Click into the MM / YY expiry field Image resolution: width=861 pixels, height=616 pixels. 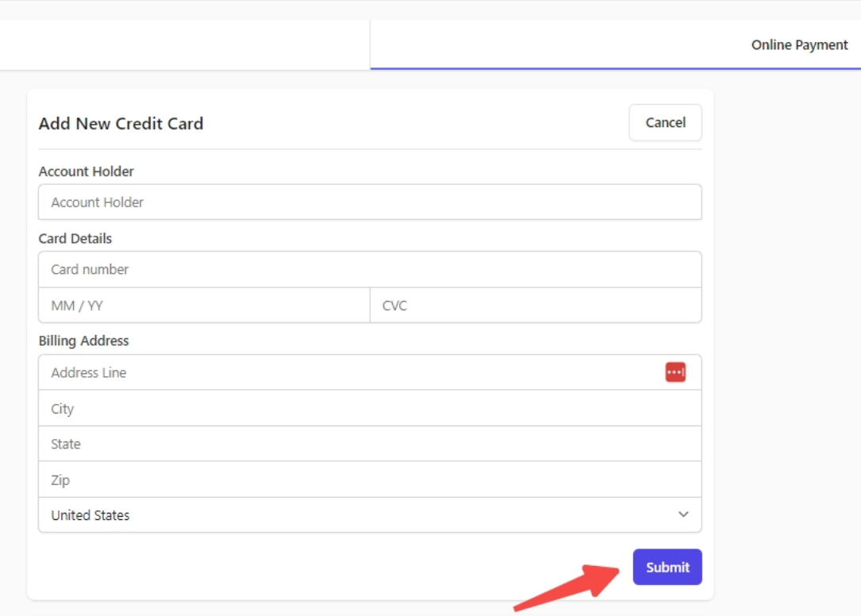click(204, 306)
